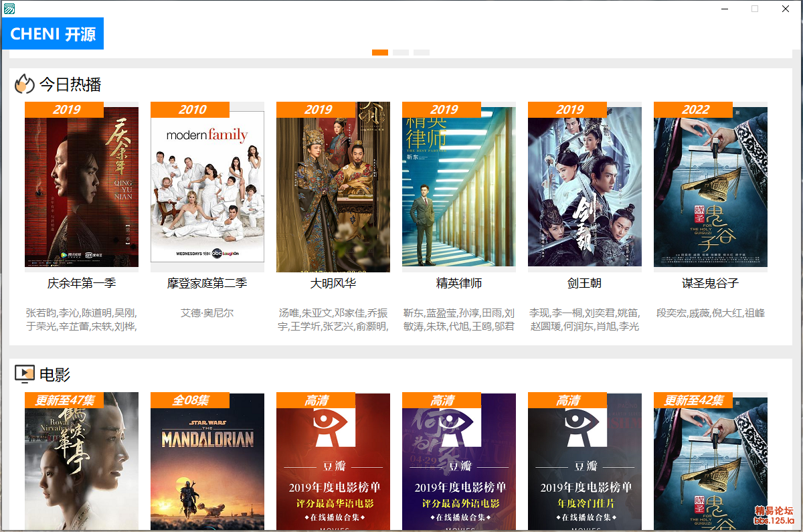
Task: Click the title 大明风华
Action: click(x=333, y=283)
